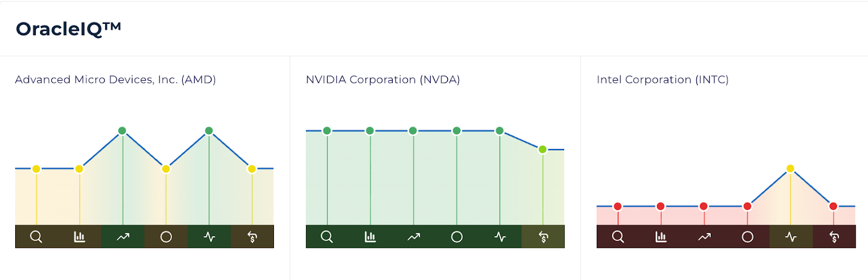Click the OracleIQ heading

click(68, 29)
